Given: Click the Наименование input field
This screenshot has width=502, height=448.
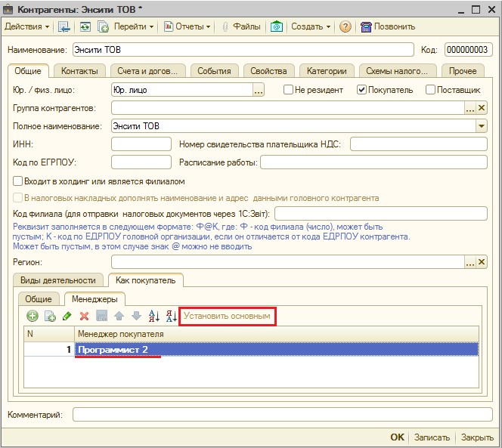Looking at the screenshot, I should 243,50.
